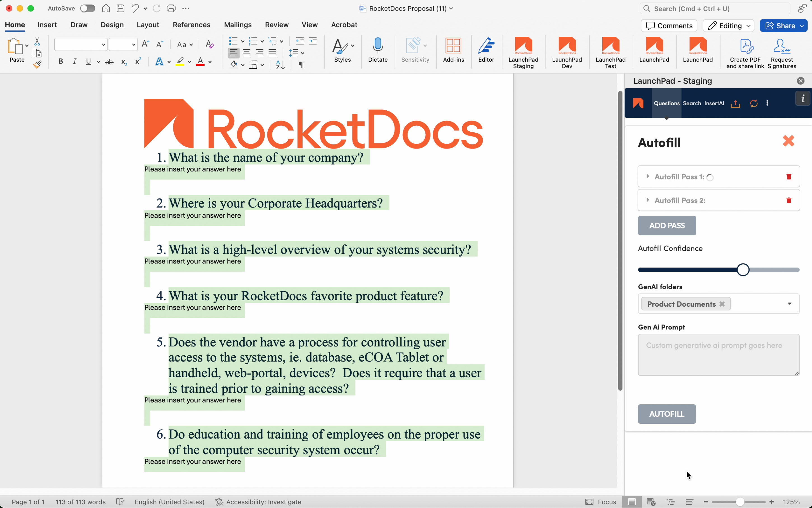Click the ADD PASS button
The width and height of the screenshot is (812, 508).
[666, 226]
